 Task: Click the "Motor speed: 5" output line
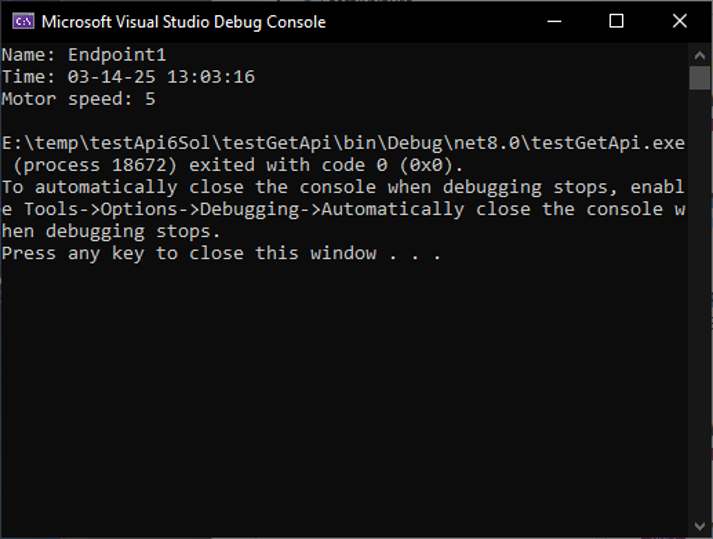tap(78, 99)
